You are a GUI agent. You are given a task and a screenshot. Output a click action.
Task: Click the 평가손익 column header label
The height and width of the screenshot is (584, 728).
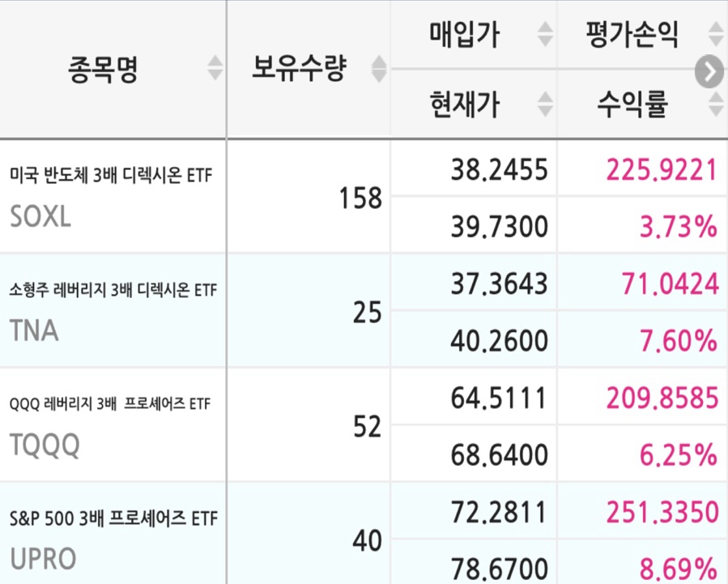click(x=632, y=34)
